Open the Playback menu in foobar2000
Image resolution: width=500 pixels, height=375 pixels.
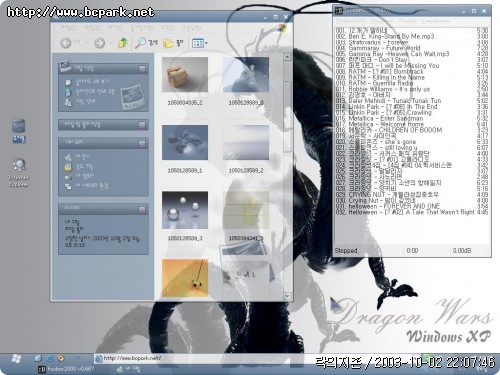(x=382, y=21)
